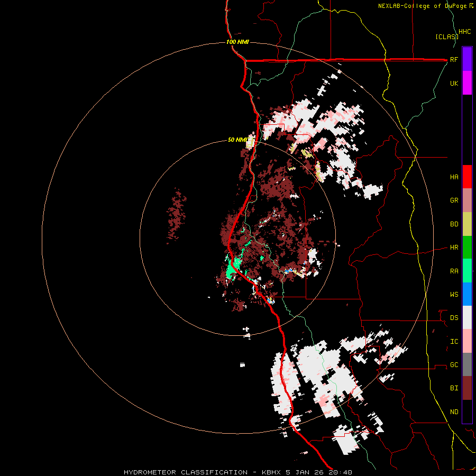
Task: Click the 100 NMI range ring label
Action: (x=237, y=42)
